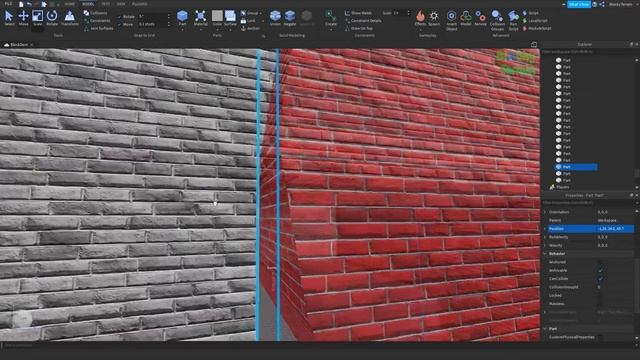640x360 pixels.
Task: Activate the Move tool
Action: [24, 18]
